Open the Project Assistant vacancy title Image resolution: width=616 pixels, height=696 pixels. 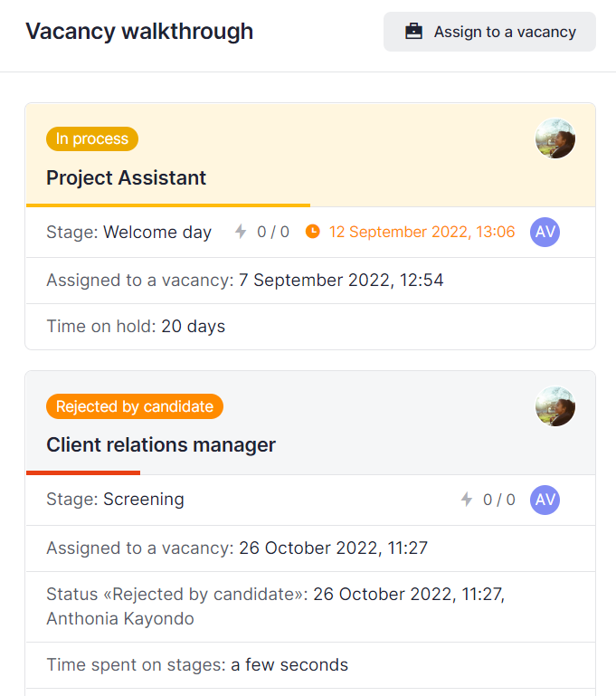pos(126,178)
